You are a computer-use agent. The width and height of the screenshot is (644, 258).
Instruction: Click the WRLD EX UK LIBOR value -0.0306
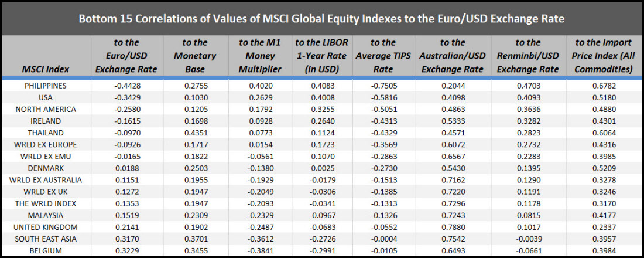pos(324,191)
